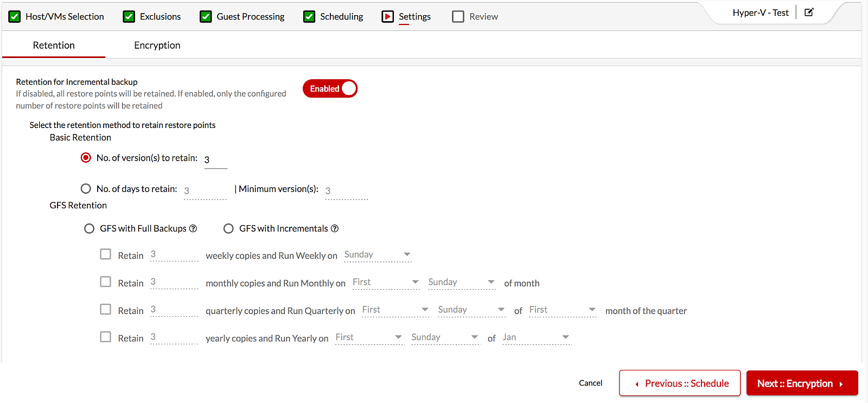Go to Exclusions step
The width and height of the screenshot is (868, 403).
click(160, 17)
